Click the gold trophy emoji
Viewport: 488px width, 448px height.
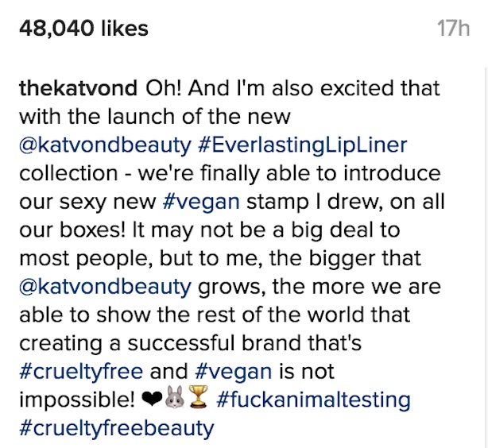click(x=198, y=396)
